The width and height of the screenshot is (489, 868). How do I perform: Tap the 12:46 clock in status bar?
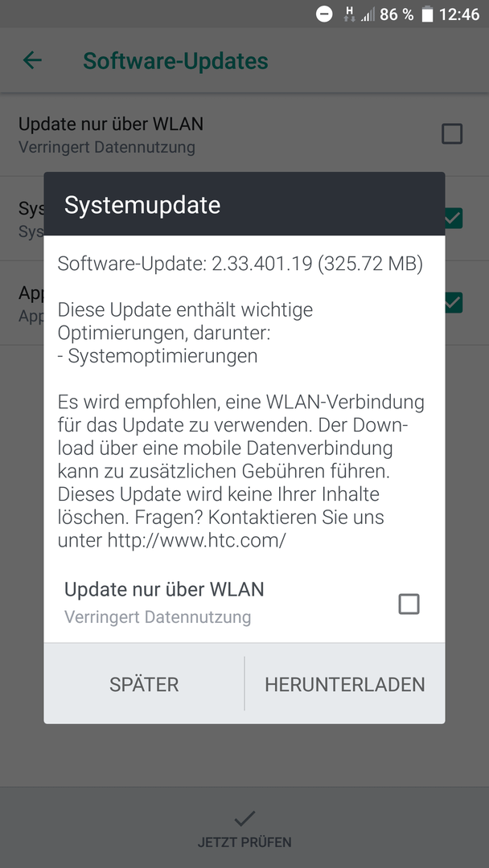coord(459,14)
